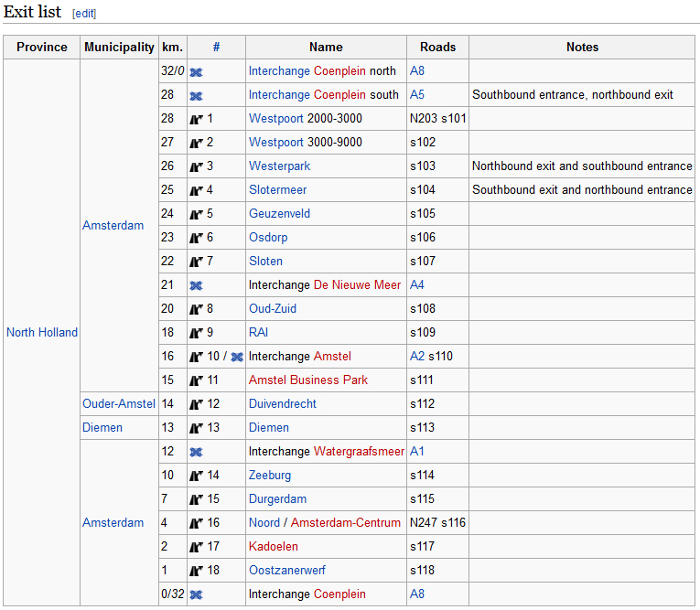Click the exit icon for exit 18 Oostzanerwerf
The image size is (700, 610).
(196, 571)
